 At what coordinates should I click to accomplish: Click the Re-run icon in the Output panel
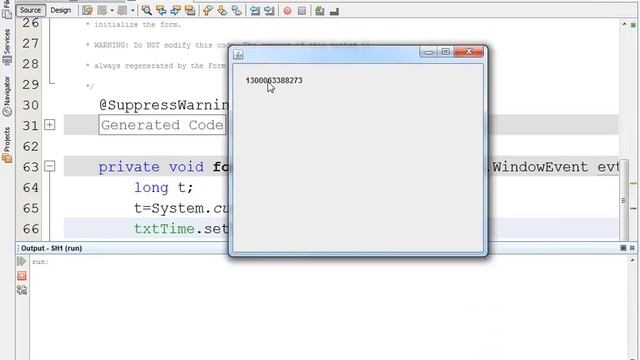coord(22,261)
